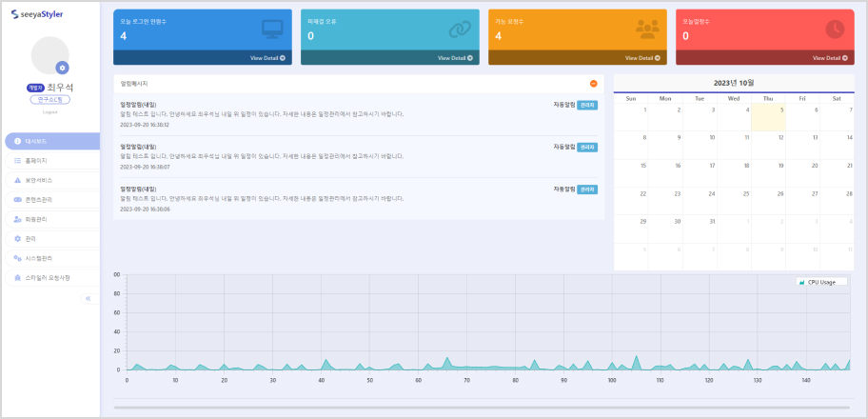Open 홈페이지 menu in sidebar
This screenshot has width=868, height=419.
coord(52,161)
